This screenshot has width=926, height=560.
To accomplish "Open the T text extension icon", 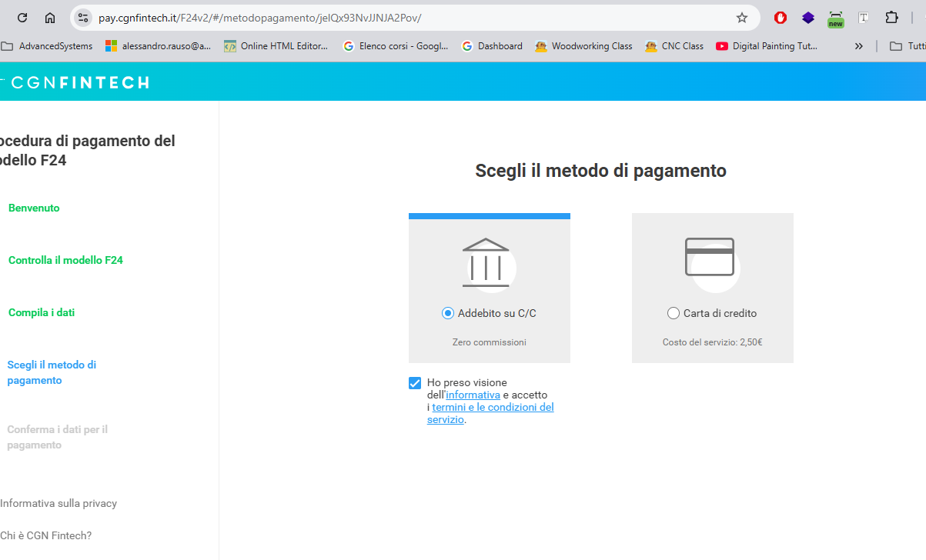I will click(x=864, y=18).
